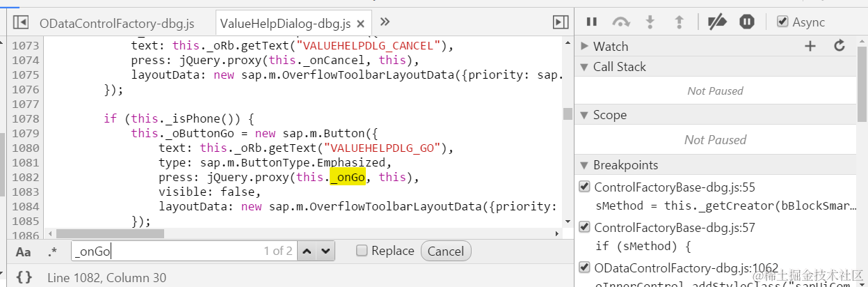Set breakpoint on line 1082

tap(24, 177)
